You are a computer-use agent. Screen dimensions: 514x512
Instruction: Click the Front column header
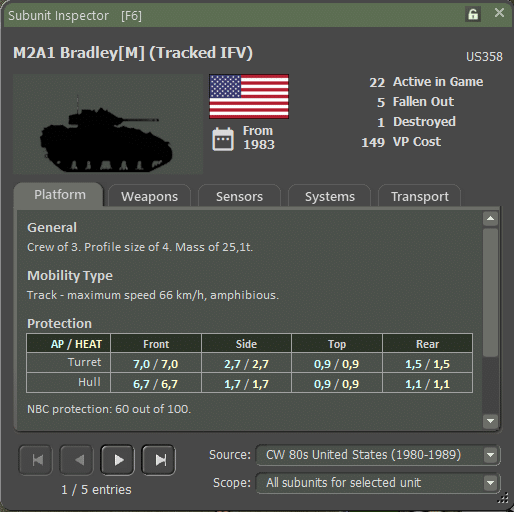coord(156,344)
